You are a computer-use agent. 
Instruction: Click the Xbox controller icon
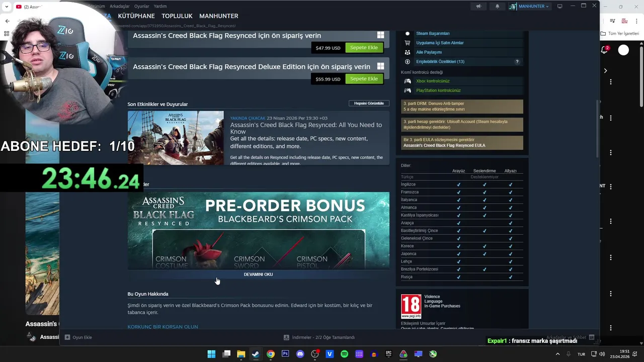click(408, 81)
